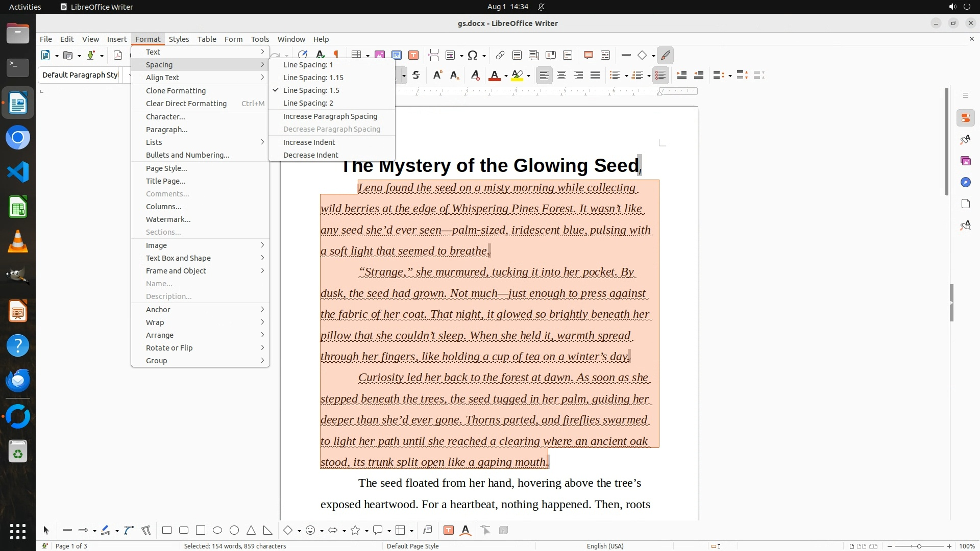Toggle the Show Draw Functions brush button
Screen dimensions: 980x551
pyautogui.click(x=665, y=55)
